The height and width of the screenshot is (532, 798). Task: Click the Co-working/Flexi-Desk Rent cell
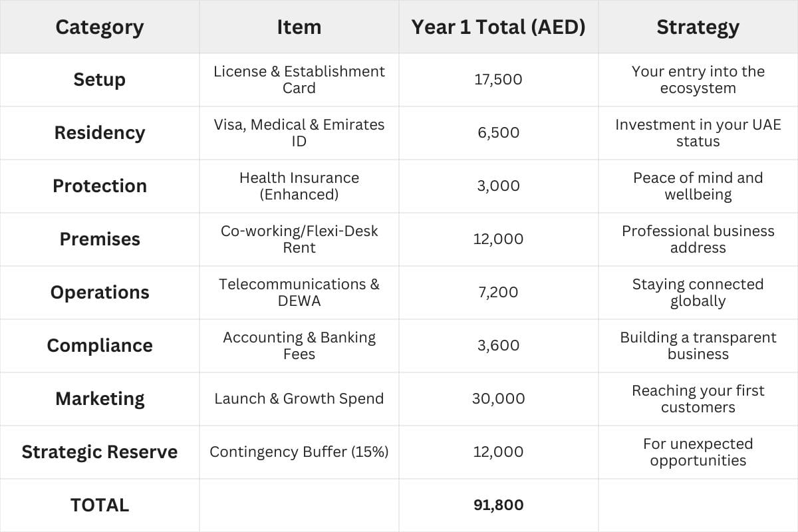(299, 239)
